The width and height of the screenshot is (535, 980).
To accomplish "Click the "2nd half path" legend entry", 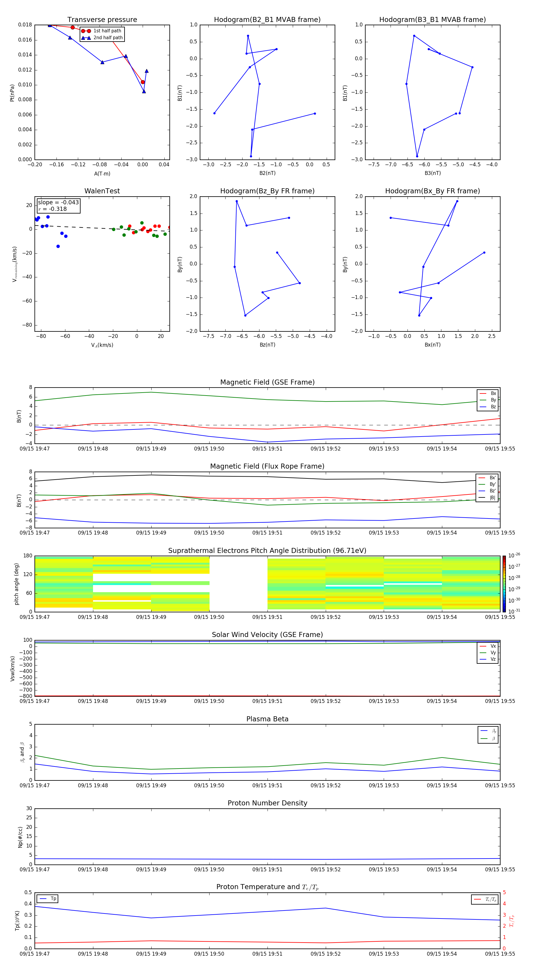I will pyautogui.click(x=102, y=38).
